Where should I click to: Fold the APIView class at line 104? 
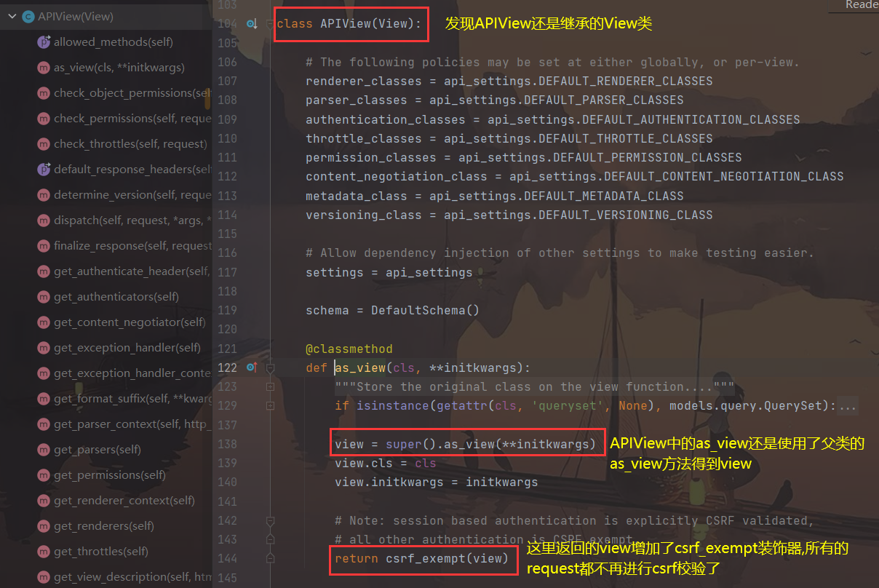tap(270, 24)
